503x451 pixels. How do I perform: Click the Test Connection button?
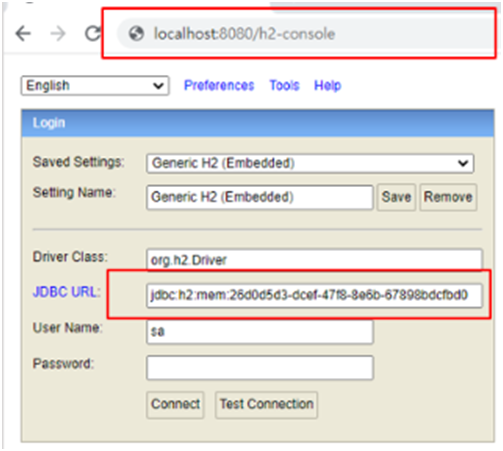pos(266,404)
